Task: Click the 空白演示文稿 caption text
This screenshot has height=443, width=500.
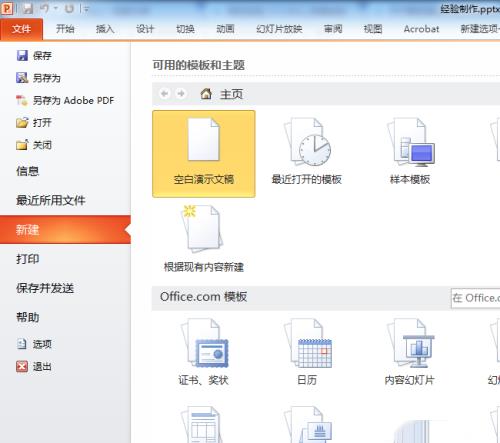Action: [x=204, y=180]
